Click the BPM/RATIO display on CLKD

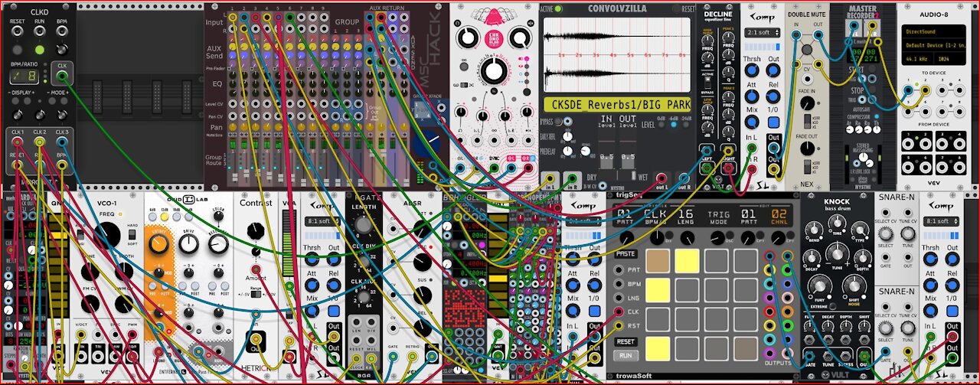24,76
